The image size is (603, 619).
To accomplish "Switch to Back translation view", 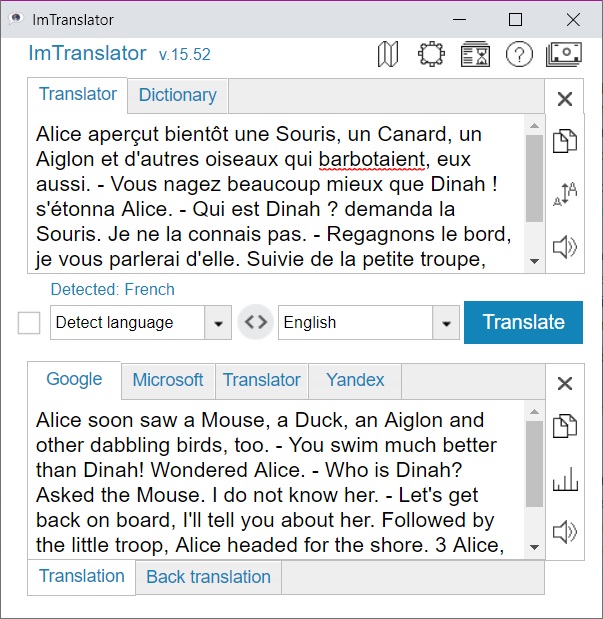I will (208, 577).
